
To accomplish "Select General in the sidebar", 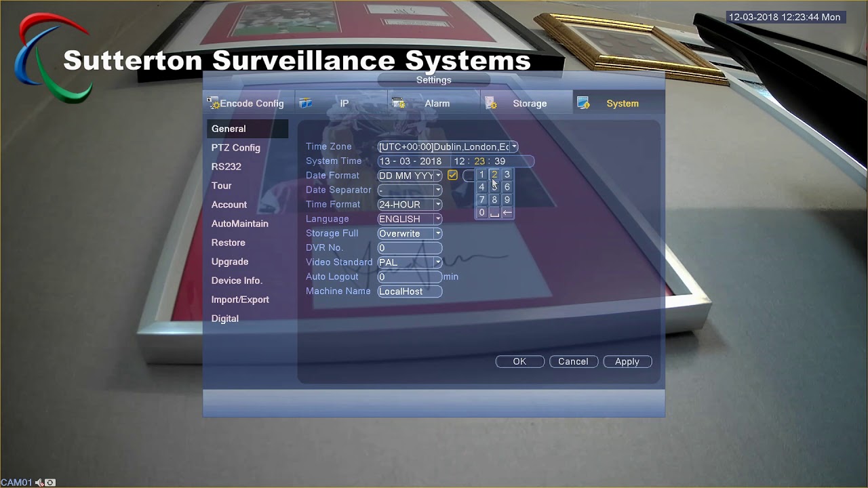I will click(x=248, y=129).
